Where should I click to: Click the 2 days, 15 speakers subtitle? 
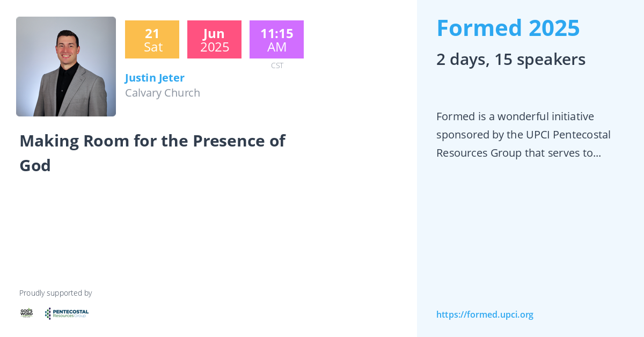click(510, 59)
